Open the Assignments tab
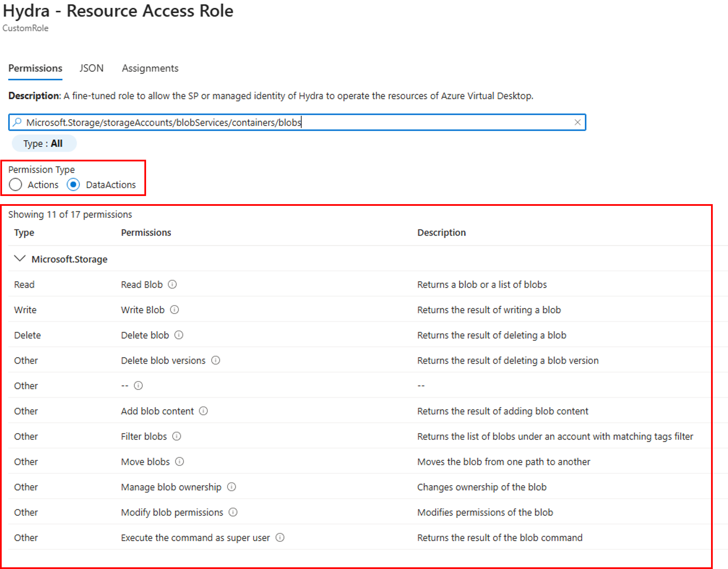728x569 pixels. click(150, 68)
